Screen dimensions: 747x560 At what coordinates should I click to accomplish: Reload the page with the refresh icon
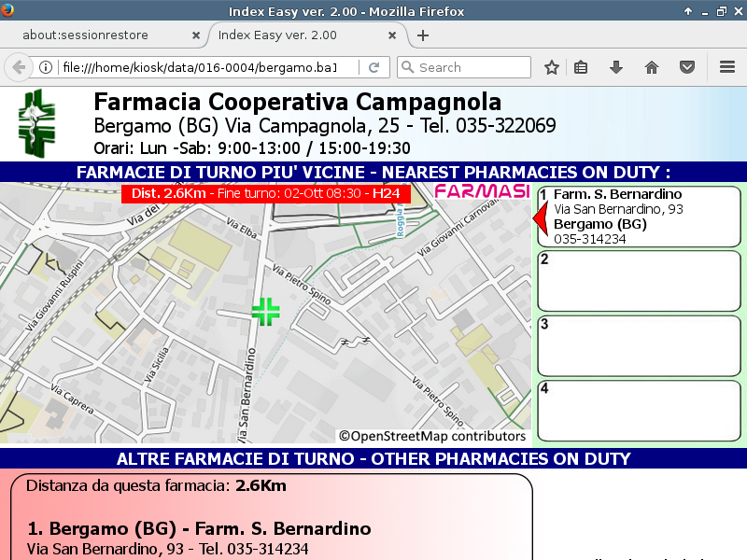(x=373, y=67)
